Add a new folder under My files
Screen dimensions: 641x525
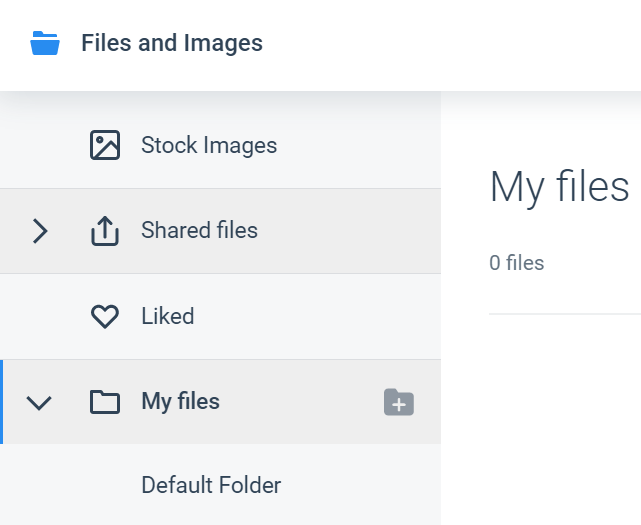[399, 402]
